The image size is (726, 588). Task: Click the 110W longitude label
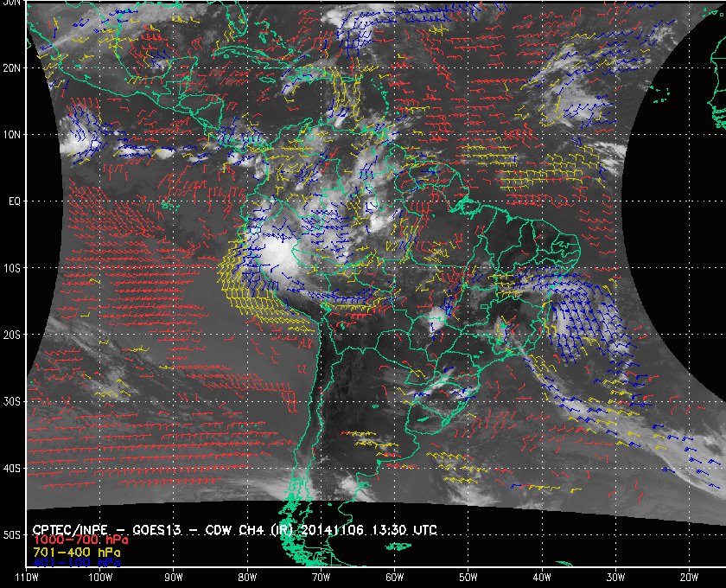pyautogui.click(x=27, y=578)
